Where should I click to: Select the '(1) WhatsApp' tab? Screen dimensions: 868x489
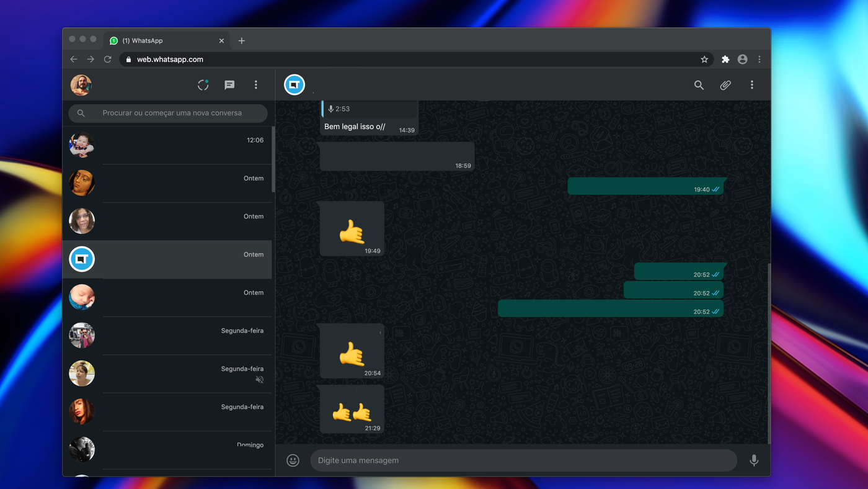(167, 41)
